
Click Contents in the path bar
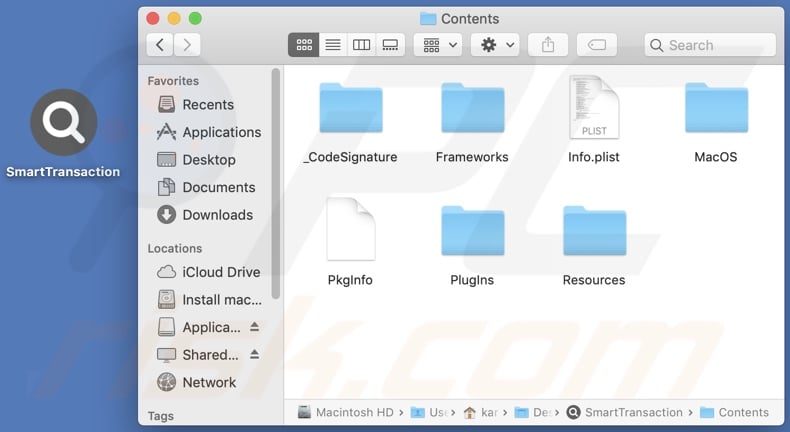tap(735, 412)
